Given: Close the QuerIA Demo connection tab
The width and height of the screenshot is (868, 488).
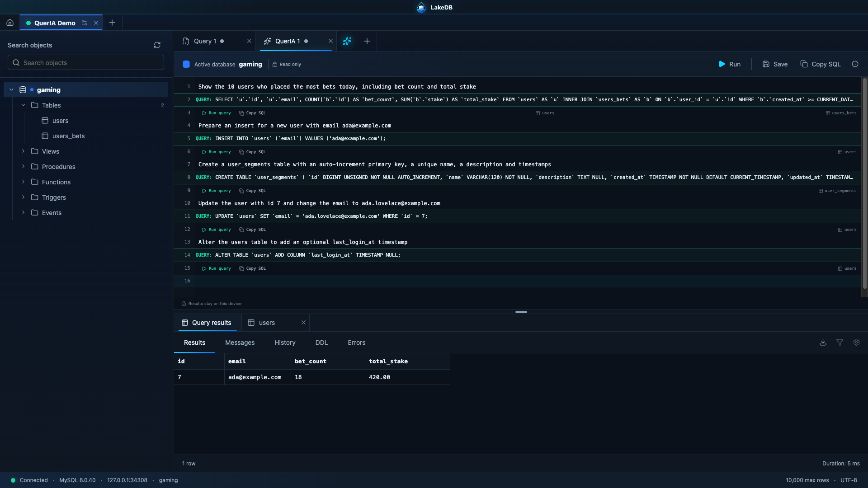Looking at the screenshot, I should pos(96,23).
